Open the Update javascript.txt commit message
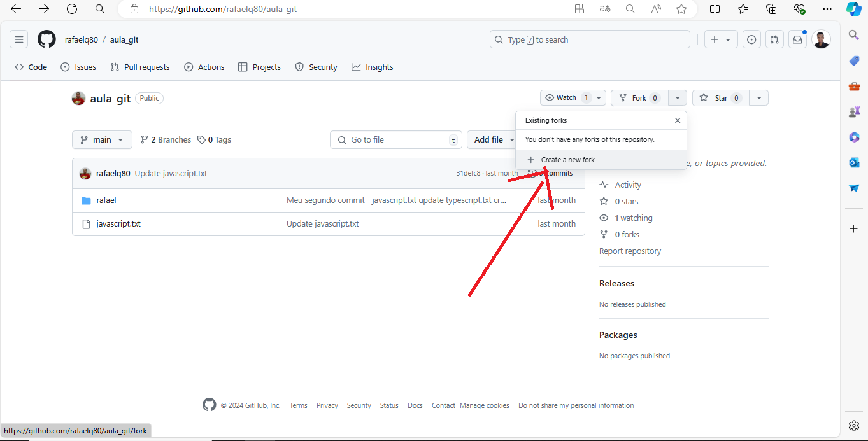This screenshot has height=441, width=868. point(171,173)
